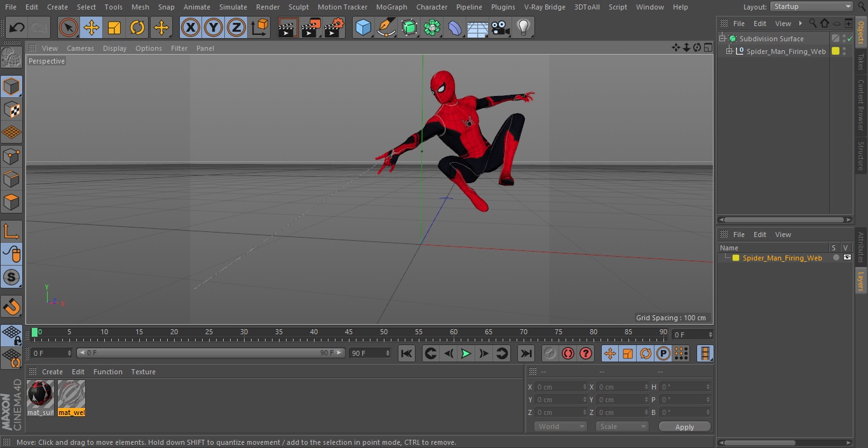Image resolution: width=868 pixels, height=448 pixels.
Task: Add a light object via bulb icon
Action: [523, 28]
